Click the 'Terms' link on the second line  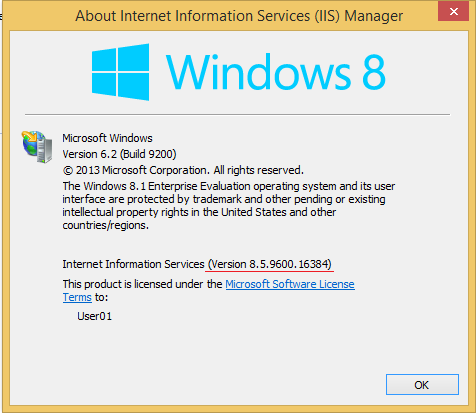(77, 297)
